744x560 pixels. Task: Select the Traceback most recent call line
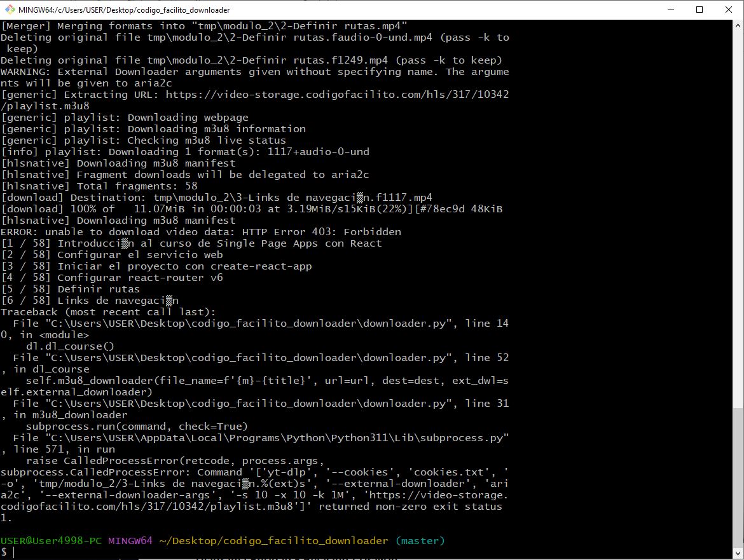tap(108, 311)
